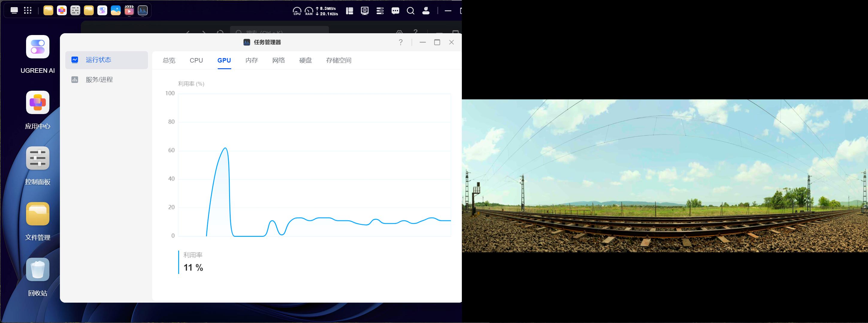Maximize the 任务管理器 window
The image size is (868, 323).
[437, 42]
